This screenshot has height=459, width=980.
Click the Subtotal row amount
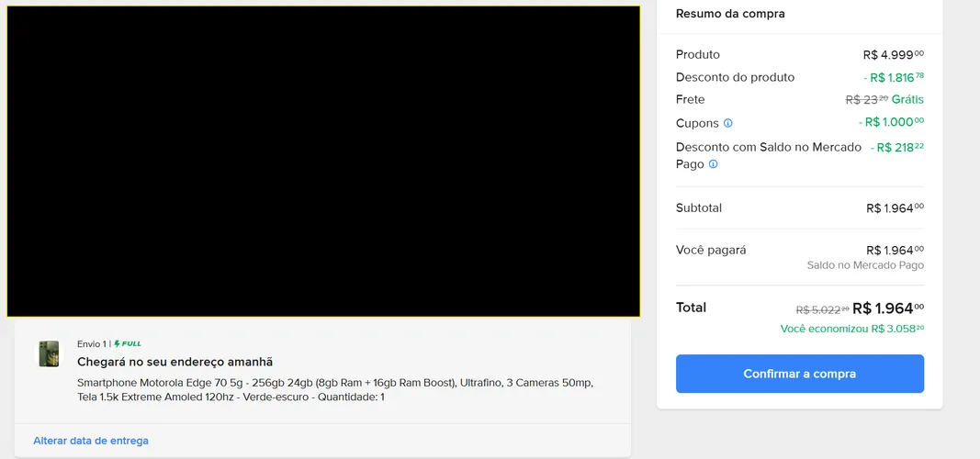click(895, 208)
